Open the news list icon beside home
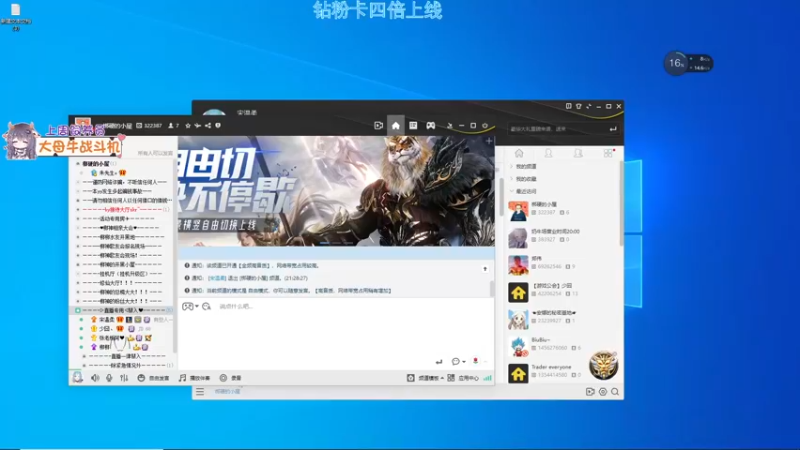Viewport: 800px width, 450px height. [413, 126]
